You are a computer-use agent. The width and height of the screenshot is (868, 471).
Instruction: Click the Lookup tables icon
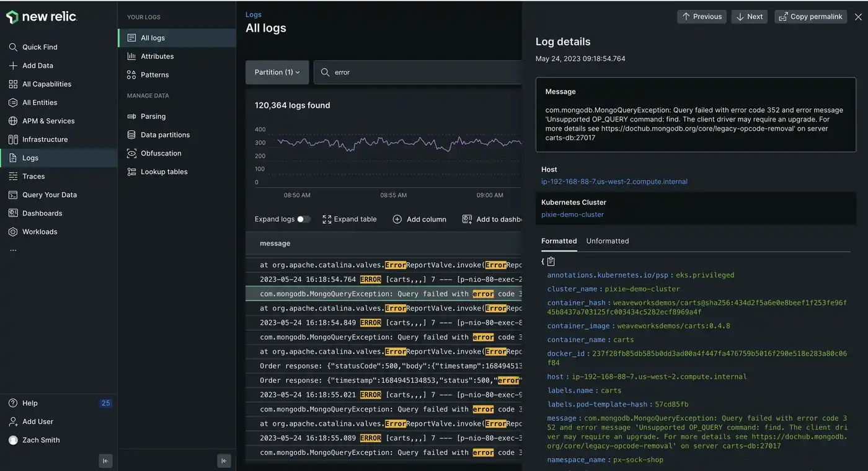pos(131,172)
